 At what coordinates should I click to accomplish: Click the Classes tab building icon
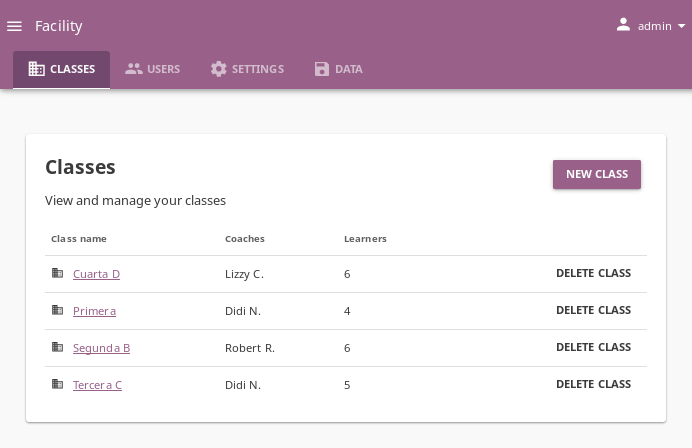[x=36, y=69]
